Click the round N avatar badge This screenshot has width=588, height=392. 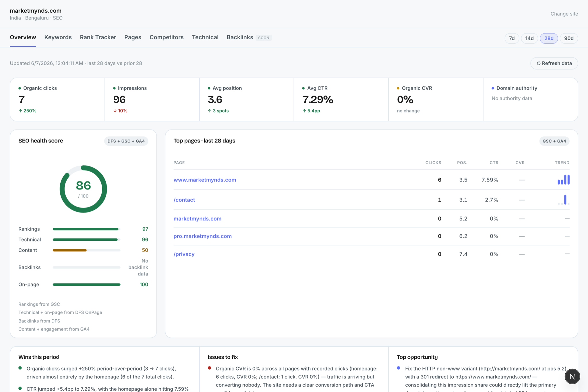pos(572,376)
